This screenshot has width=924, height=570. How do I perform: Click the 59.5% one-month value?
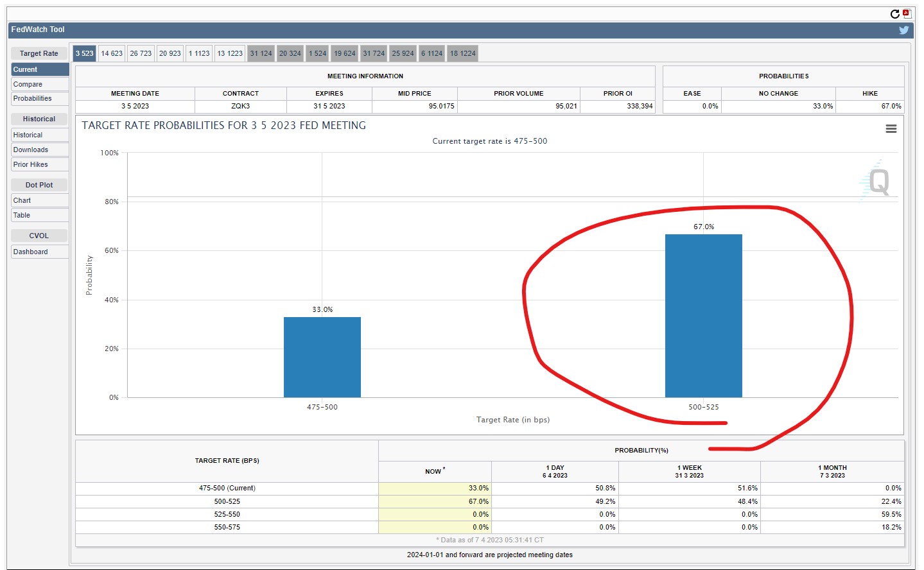[x=891, y=514]
